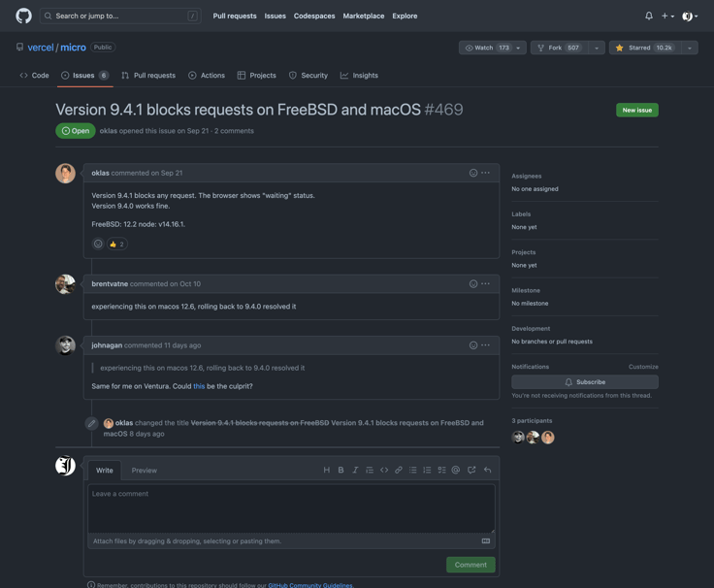The height and width of the screenshot is (588, 714).
Task: Open the plus create-new menu
Action: click(667, 16)
